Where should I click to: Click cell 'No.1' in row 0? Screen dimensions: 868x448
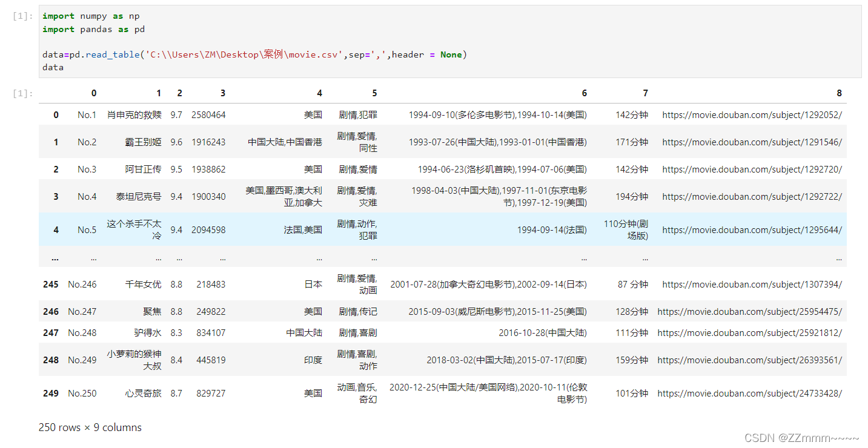tap(87, 114)
